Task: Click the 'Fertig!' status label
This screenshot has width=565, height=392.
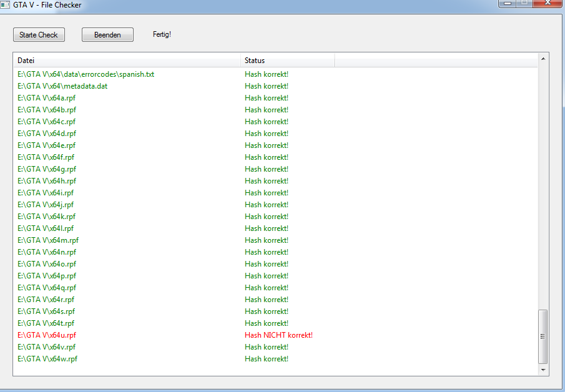Action: (162, 34)
